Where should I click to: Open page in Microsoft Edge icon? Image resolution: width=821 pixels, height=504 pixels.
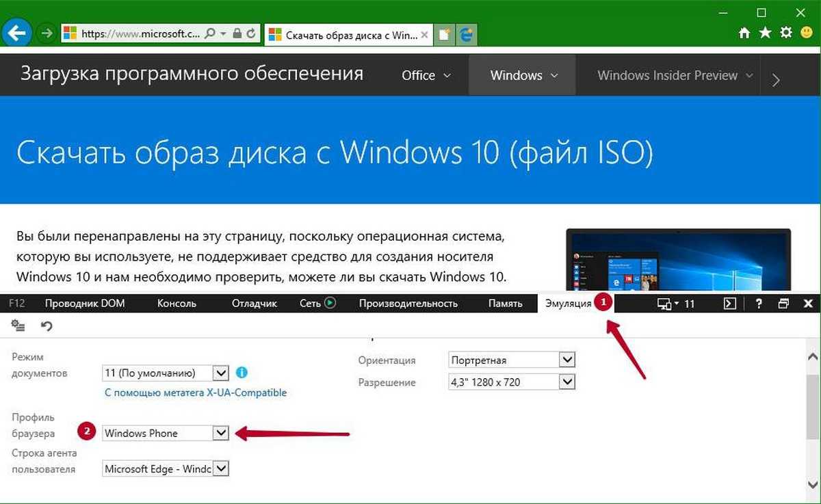click(x=467, y=34)
